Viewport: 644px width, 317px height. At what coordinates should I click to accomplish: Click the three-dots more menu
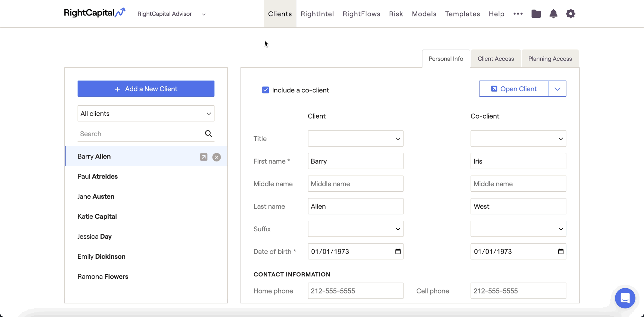tap(518, 14)
